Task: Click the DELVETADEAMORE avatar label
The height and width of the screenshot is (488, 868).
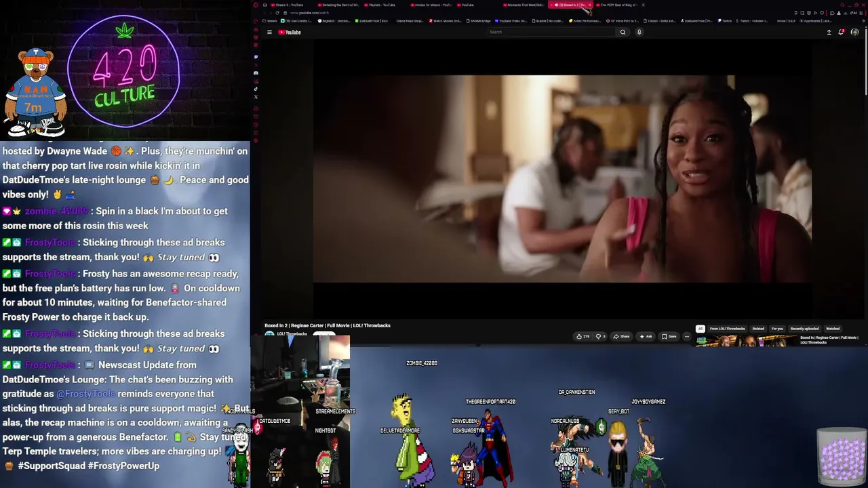Action: 400,430
